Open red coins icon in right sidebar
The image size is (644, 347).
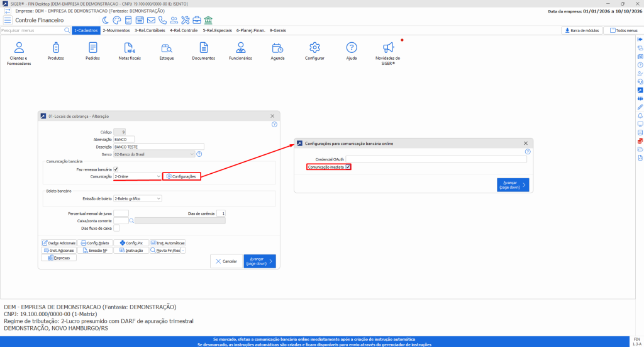click(x=640, y=141)
